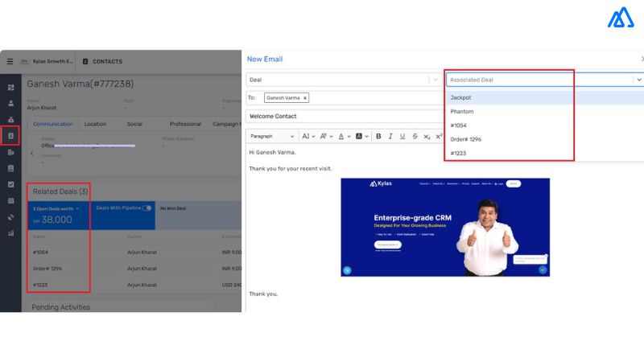The height and width of the screenshot is (362, 644).
Task: Switch to the Professional tab
Action: coord(185,124)
